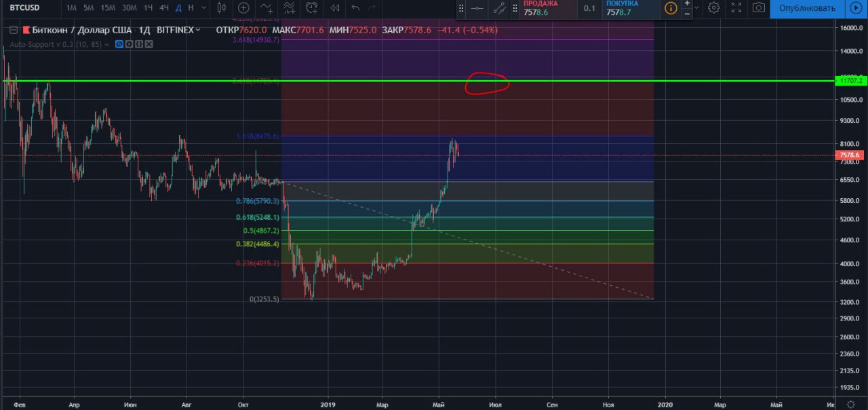The width and height of the screenshot is (868, 410).
Task: Click the 11707.2 green price label
Action: click(x=850, y=81)
